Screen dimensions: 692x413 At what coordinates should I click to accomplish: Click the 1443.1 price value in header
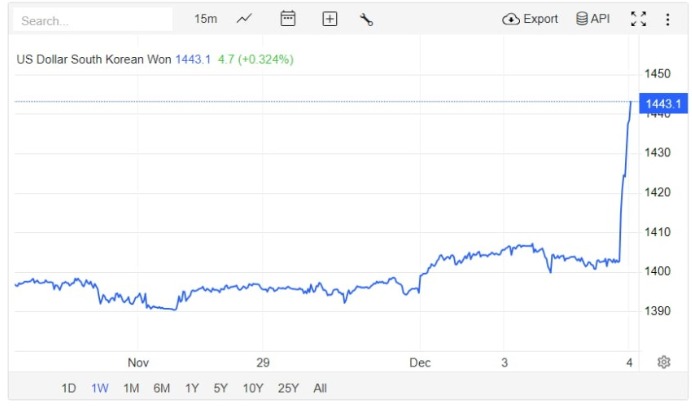[193, 59]
